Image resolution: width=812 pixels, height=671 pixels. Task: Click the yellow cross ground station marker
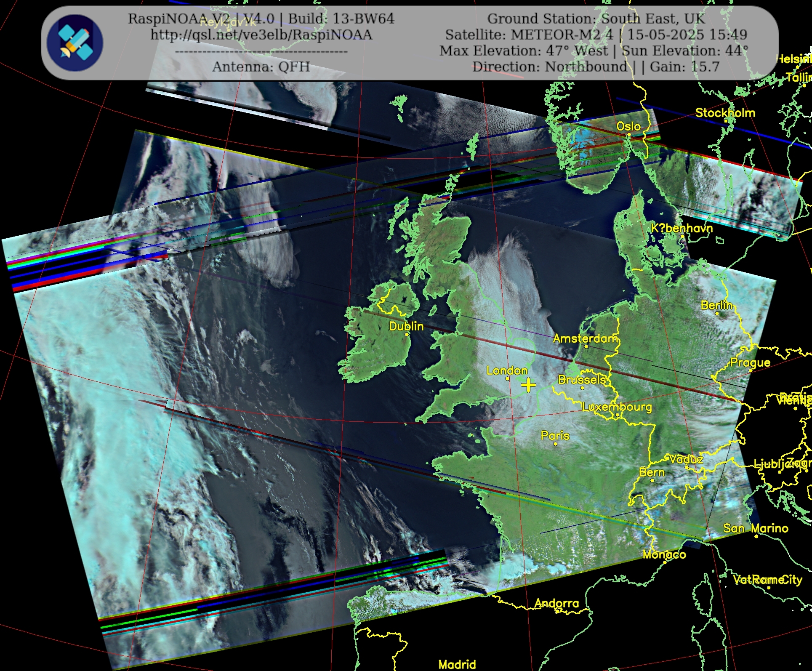click(x=528, y=385)
